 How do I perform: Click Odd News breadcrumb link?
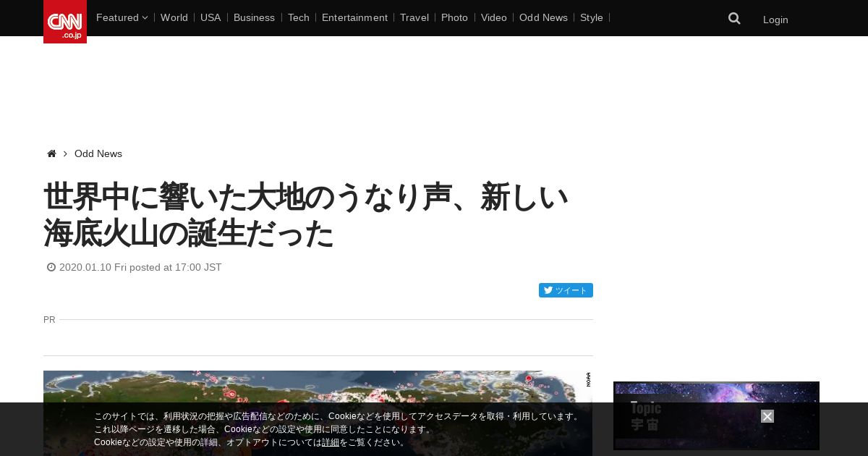pos(98,153)
